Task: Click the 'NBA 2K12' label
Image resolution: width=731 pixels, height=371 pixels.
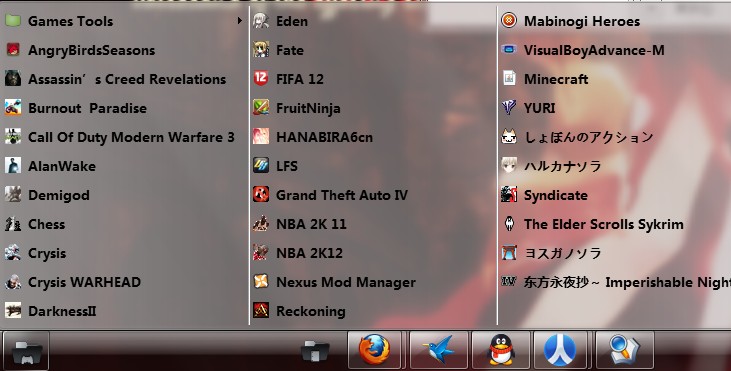Action: click(x=310, y=253)
